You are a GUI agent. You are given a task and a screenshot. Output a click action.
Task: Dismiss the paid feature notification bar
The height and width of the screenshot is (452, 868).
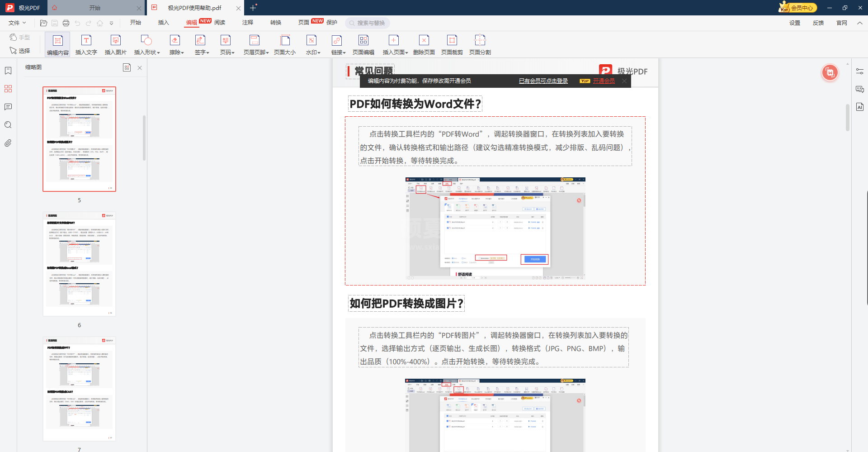[x=624, y=81]
